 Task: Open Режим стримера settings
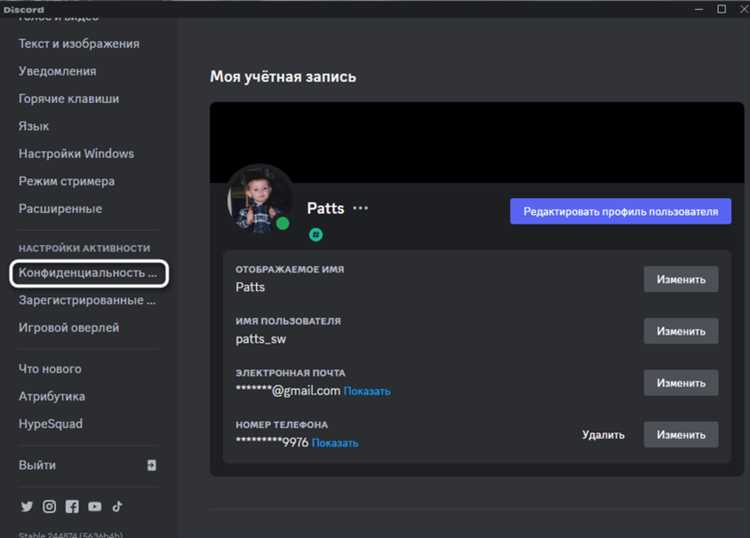click(66, 181)
